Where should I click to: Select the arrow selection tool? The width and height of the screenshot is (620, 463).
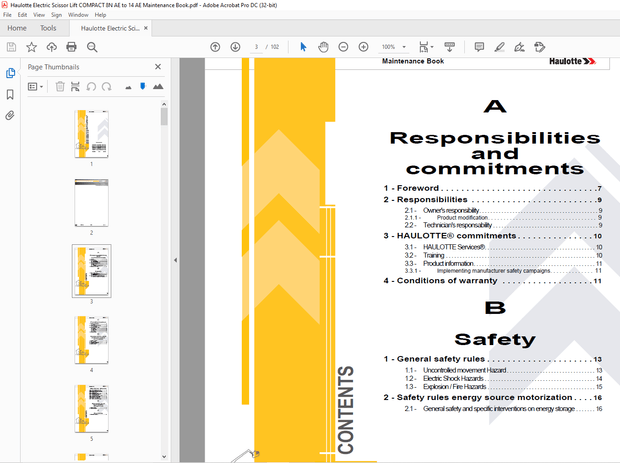[x=303, y=47]
